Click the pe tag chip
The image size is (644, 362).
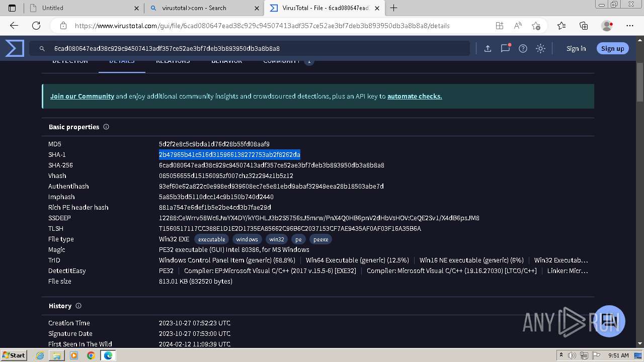298,239
